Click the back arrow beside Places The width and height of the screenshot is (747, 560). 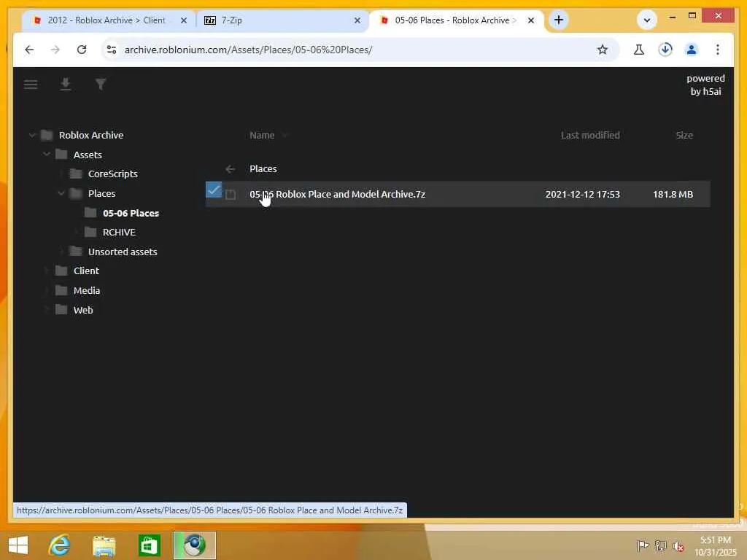(x=230, y=168)
